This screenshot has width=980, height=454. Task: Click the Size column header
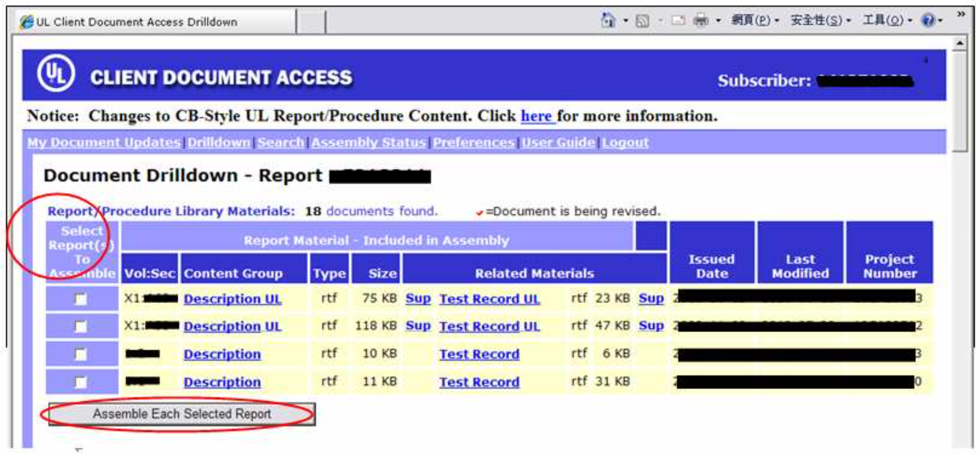pyautogui.click(x=377, y=269)
